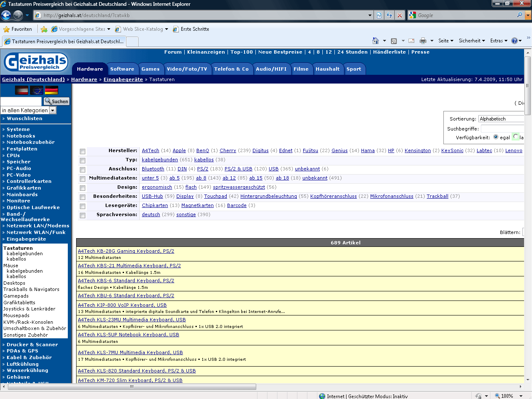Expand the Web Slice-Katalog dropdown
This screenshot has width=532, height=399.
(x=166, y=29)
